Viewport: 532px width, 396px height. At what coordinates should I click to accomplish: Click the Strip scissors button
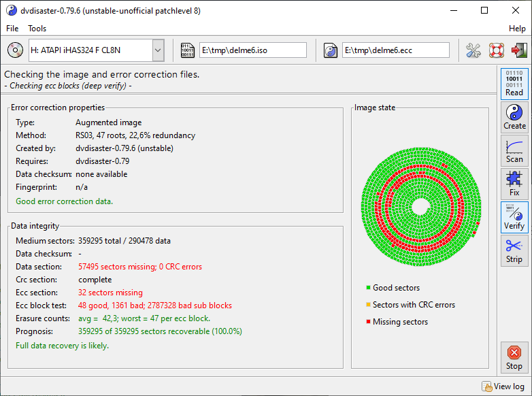tap(514, 250)
